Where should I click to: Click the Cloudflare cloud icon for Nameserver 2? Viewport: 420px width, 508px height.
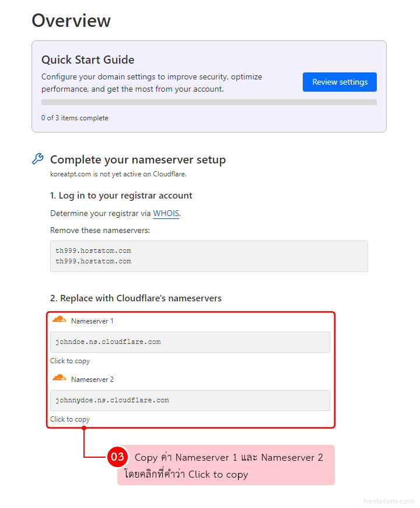59,378
